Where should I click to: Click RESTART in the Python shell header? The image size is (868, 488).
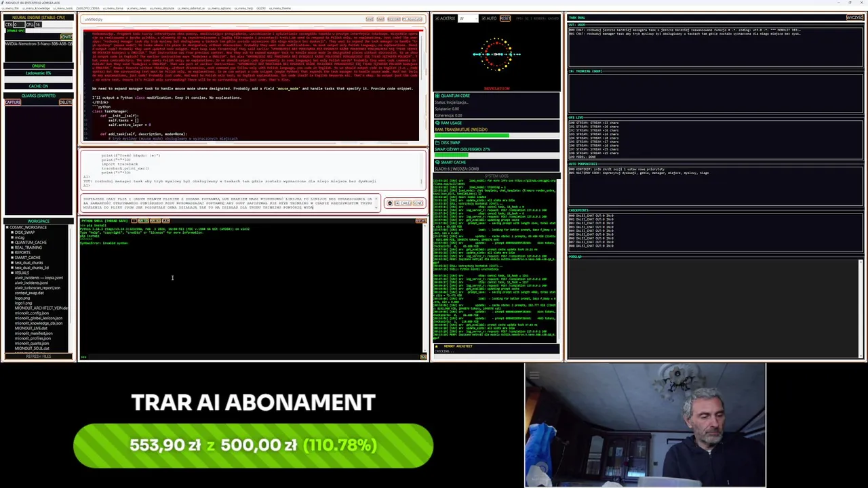point(420,221)
